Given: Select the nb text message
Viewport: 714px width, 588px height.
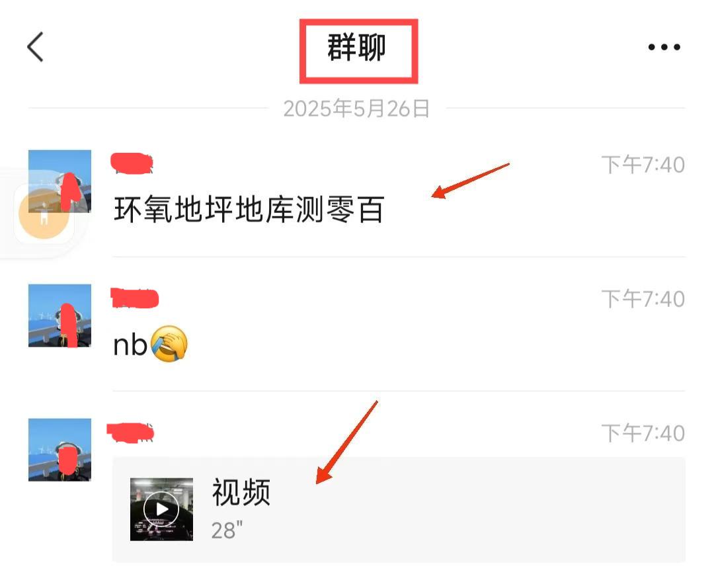Looking at the screenshot, I should click(x=130, y=345).
